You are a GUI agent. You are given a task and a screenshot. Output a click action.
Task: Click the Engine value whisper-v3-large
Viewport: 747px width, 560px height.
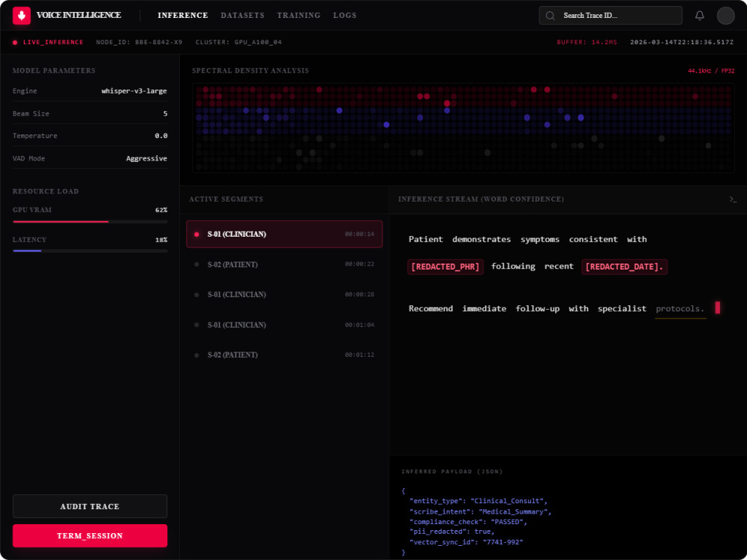coord(134,91)
